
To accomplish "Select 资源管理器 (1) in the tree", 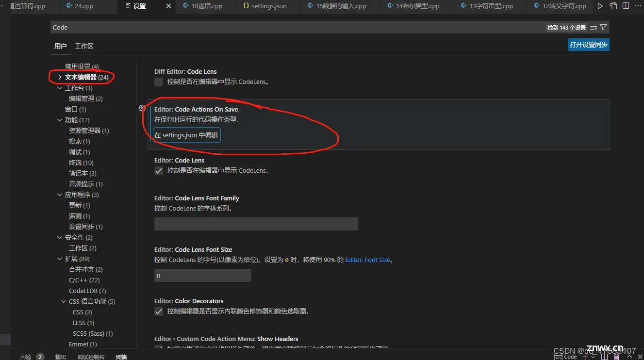I will coord(89,131).
